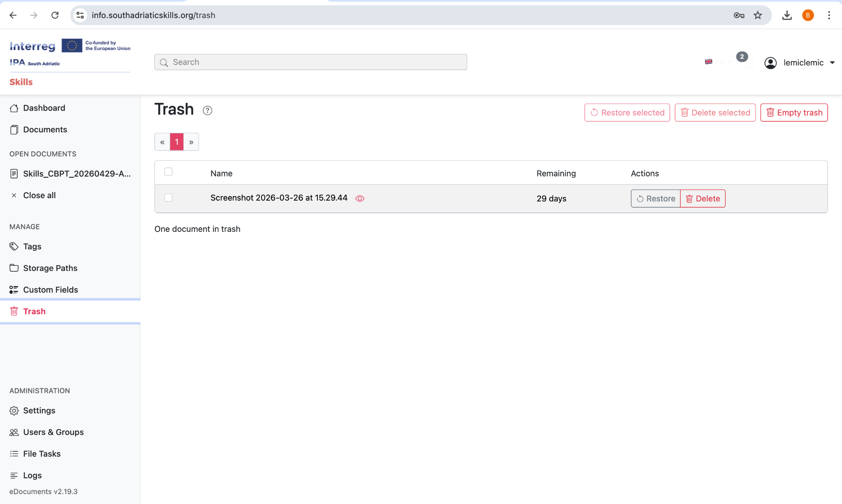The image size is (842, 504).
Task: Click the Empty trash button
Action: coord(794,113)
